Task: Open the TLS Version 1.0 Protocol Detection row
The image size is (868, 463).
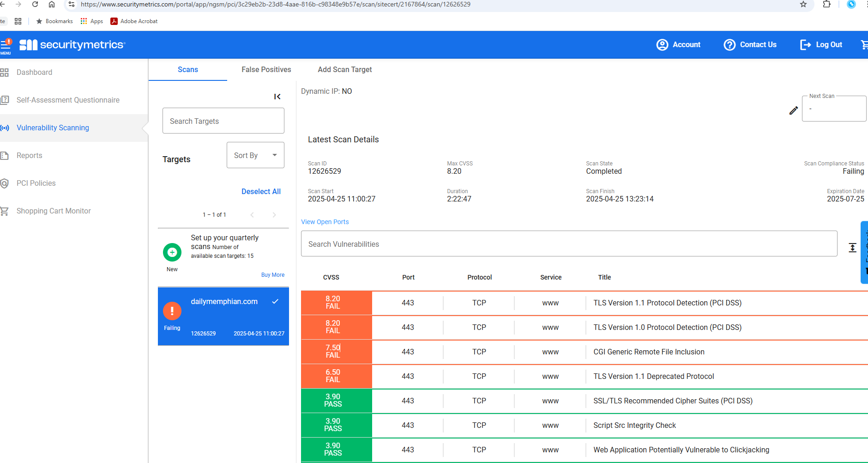Action: pos(585,328)
